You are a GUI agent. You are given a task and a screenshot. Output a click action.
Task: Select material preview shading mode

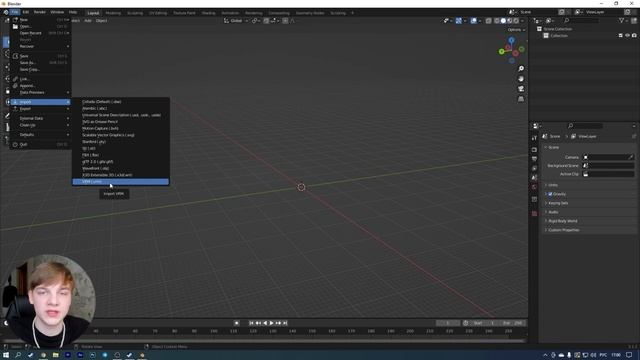pos(510,21)
